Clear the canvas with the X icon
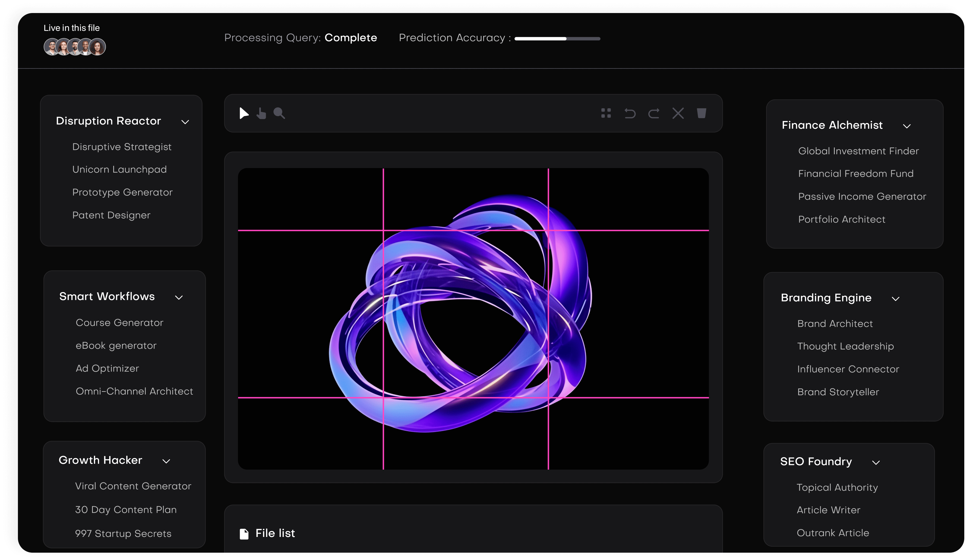 [678, 113]
